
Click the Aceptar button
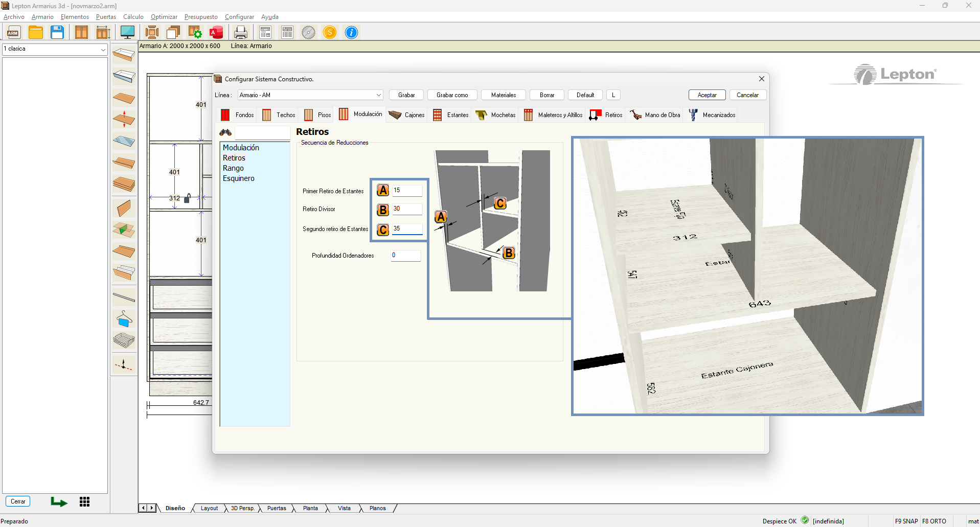point(707,95)
